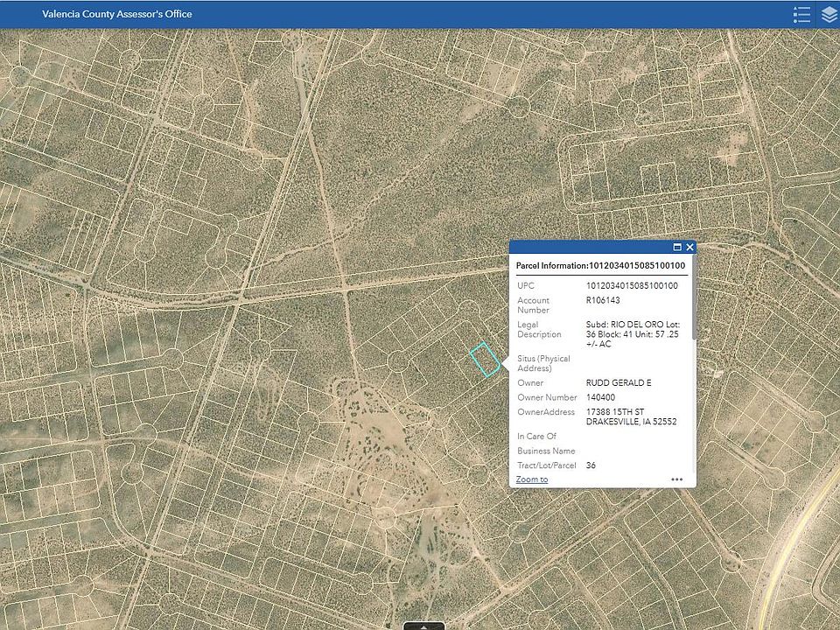This screenshot has height=630, width=840.
Task: Select the UPC value 1012034015085100100
Action: pos(632,286)
